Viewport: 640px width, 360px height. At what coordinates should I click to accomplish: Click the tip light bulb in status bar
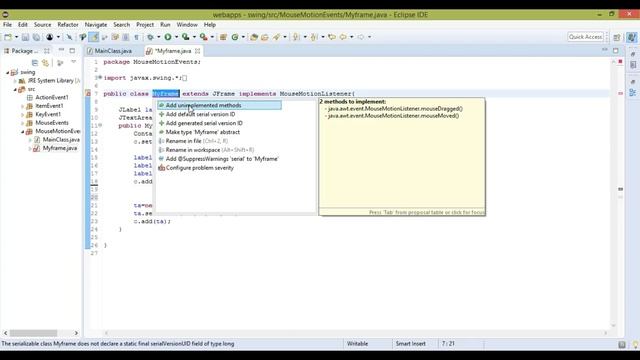coord(635,344)
